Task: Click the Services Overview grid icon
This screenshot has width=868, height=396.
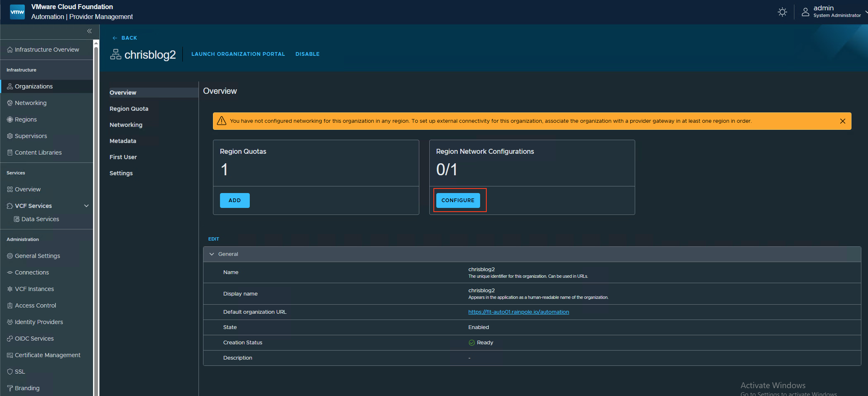Action: coord(10,189)
